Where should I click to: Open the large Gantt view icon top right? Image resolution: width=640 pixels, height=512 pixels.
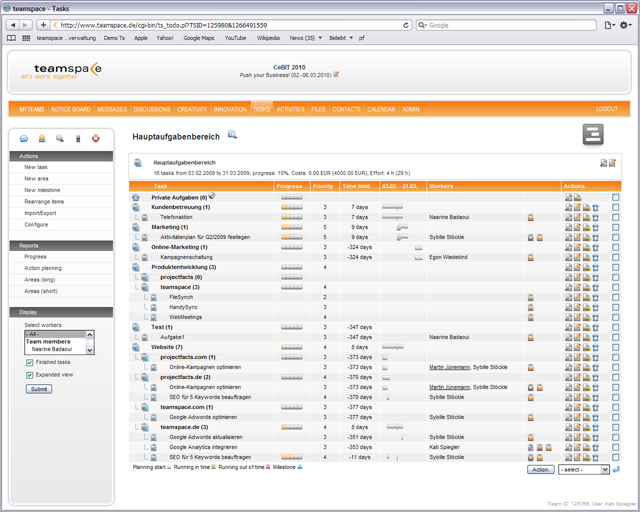click(x=594, y=135)
